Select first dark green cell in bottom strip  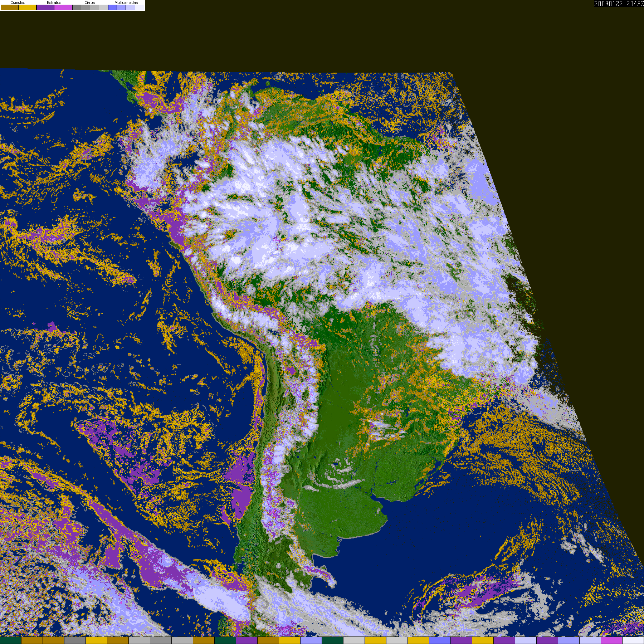click(x=11, y=640)
